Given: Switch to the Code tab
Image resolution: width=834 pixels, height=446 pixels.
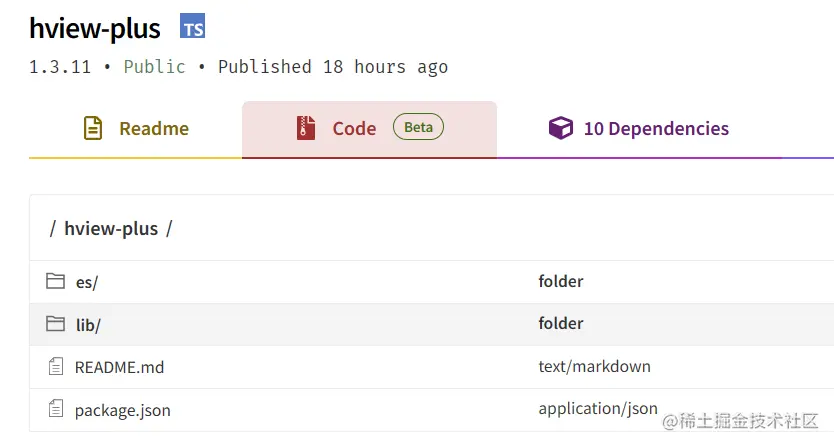Looking at the screenshot, I should pos(369,129).
